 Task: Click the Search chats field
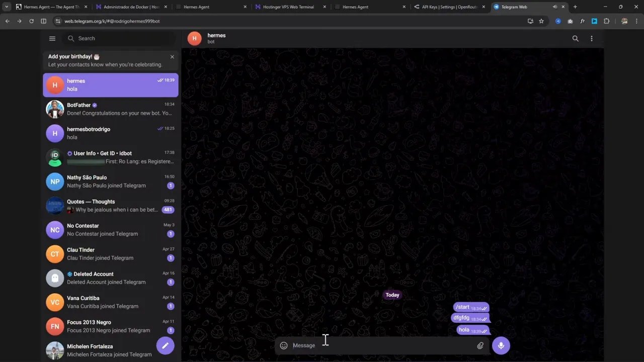tap(119, 38)
